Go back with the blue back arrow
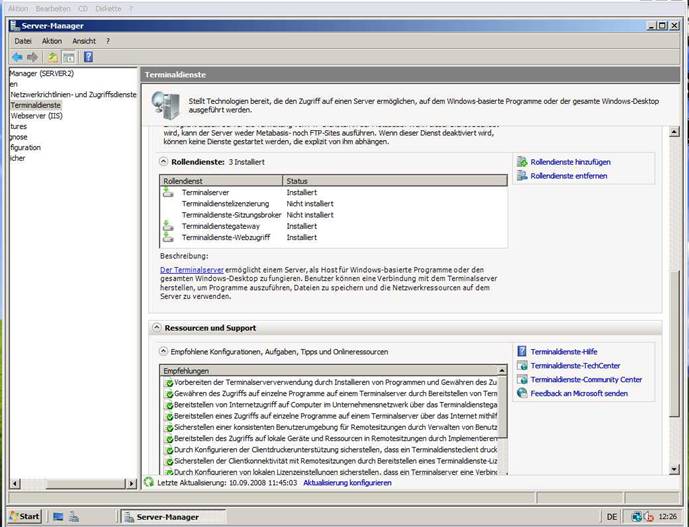689x527 pixels. coord(17,57)
